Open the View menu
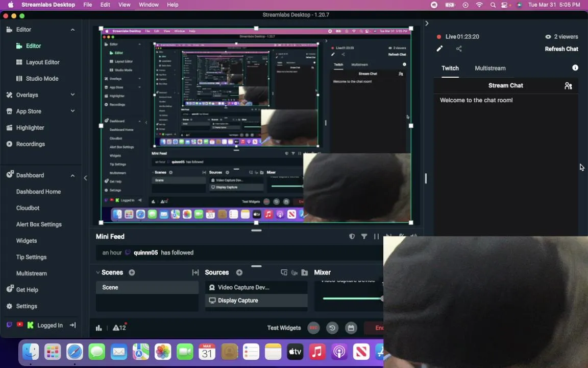Screen dimensions: 588x368 (x=124, y=5)
